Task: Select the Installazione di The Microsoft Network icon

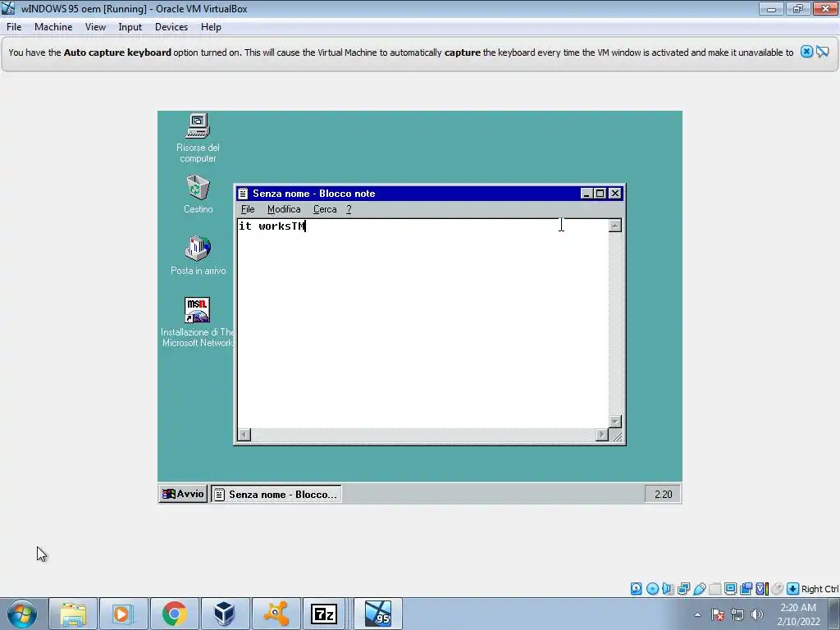Action: click(197, 322)
